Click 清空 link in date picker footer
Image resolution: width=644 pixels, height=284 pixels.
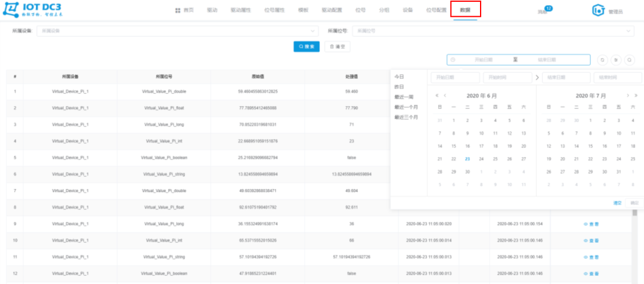[x=617, y=203]
